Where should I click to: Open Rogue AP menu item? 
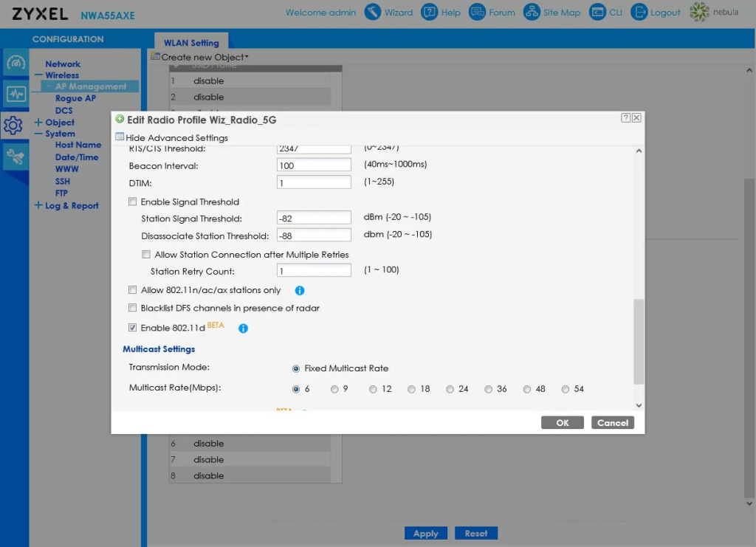(75, 98)
